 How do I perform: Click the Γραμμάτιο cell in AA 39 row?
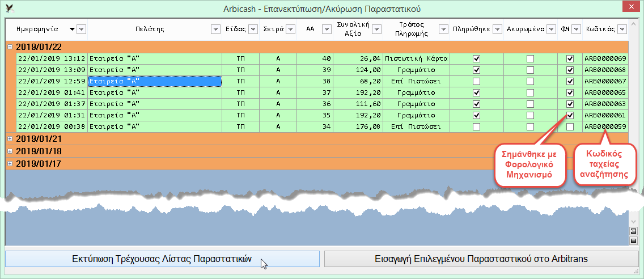pos(416,70)
